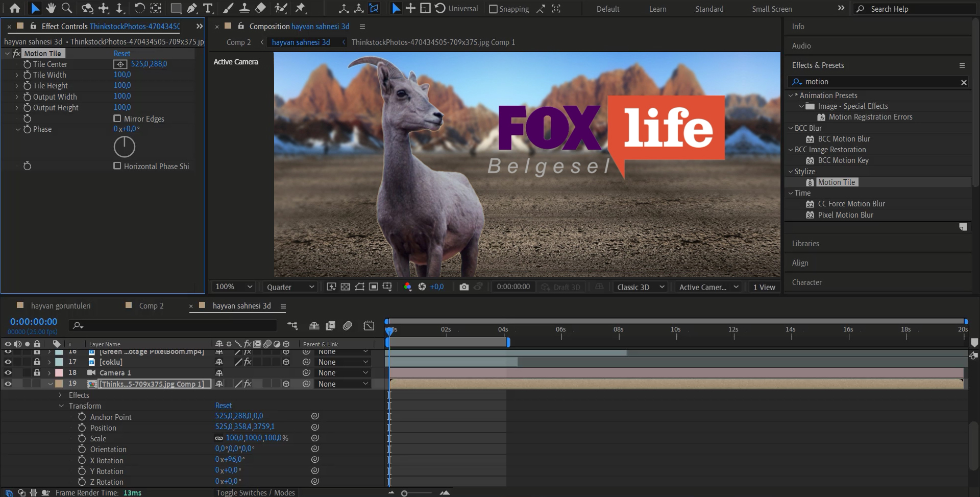Select the Rotation tool
The height and width of the screenshot is (497, 980).
click(x=139, y=8)
